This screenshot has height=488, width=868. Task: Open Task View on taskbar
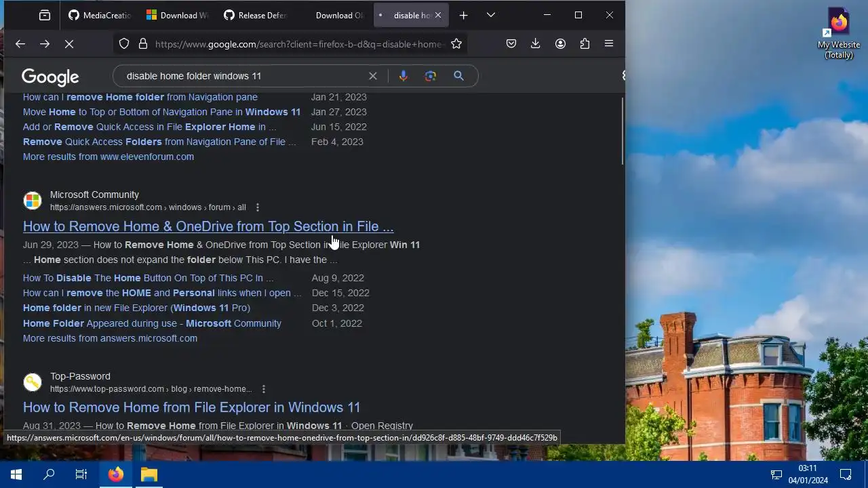(x=81, y=474)
